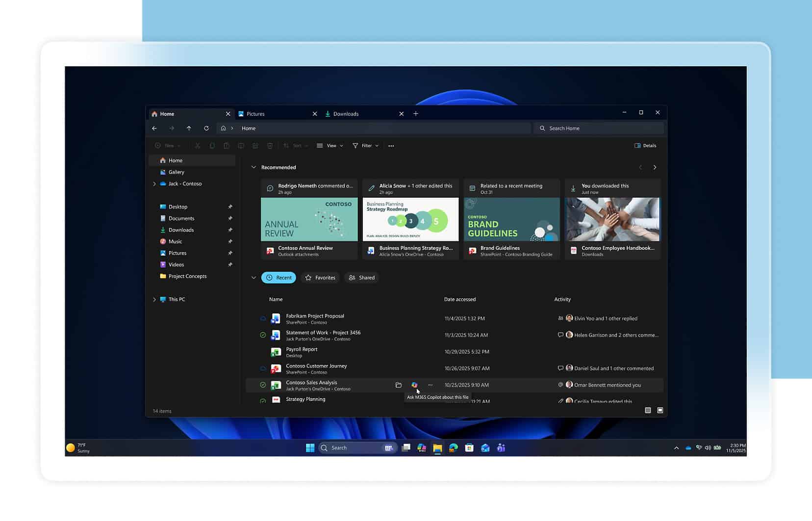Open the weather widget showing 71°F Sunny
The width and height of the screenshot is (812, 521).
[78, 448]
